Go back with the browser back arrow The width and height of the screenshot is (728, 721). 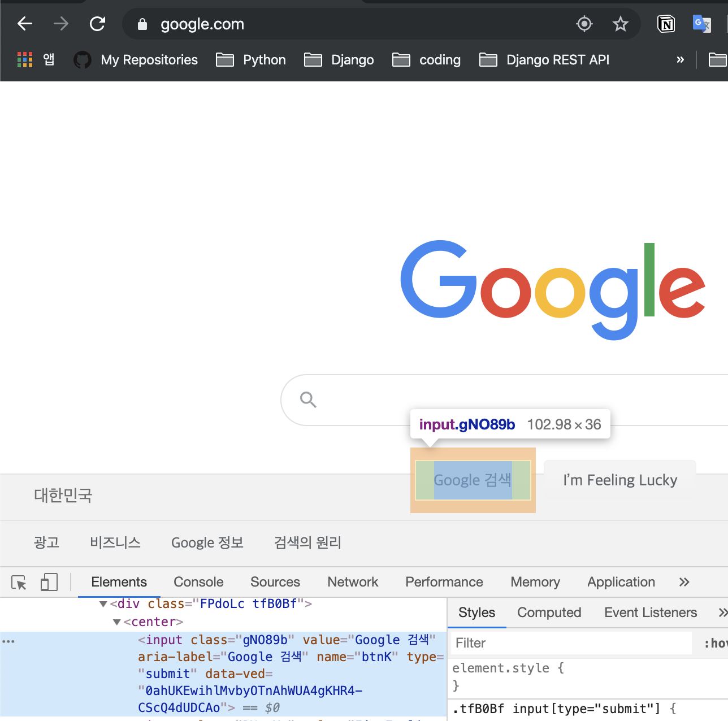(25, 24)
